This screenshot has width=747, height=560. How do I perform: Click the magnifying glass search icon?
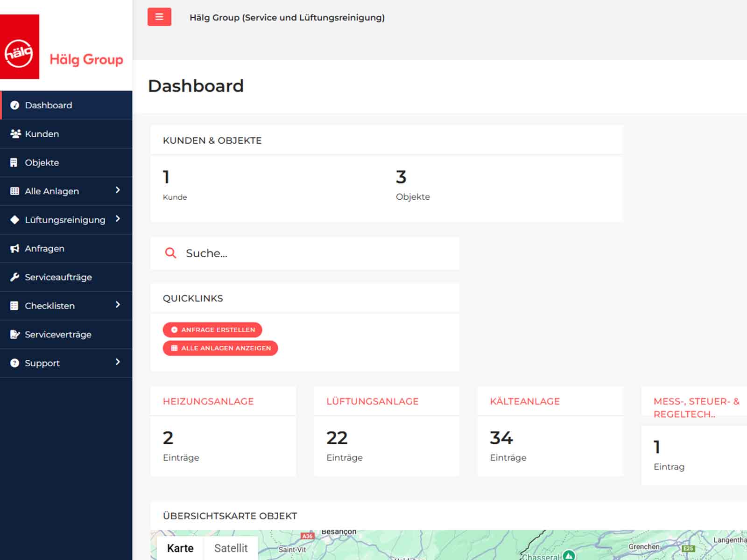pos(171,253)
